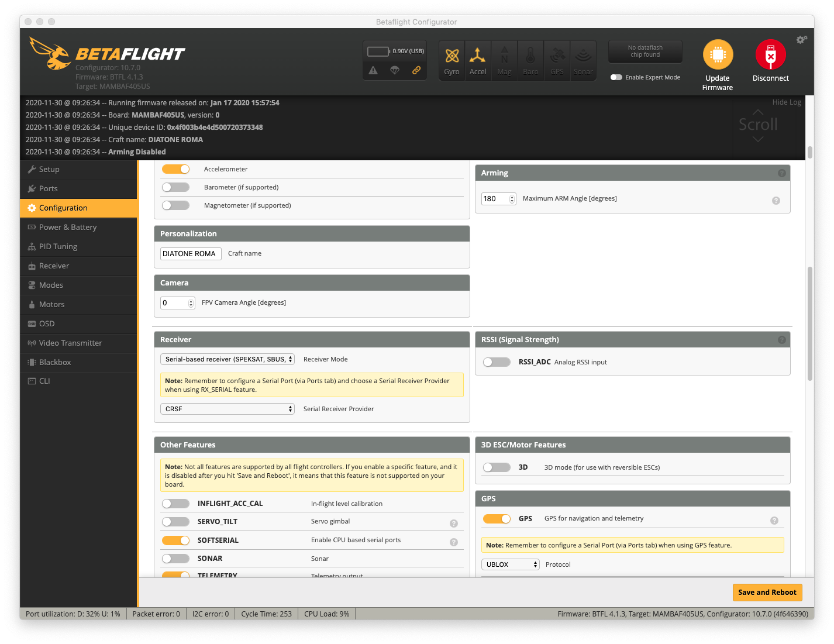Open the Receiver tab
The height and width of the screenshot is (644, 834).
[x=78, y=266]
